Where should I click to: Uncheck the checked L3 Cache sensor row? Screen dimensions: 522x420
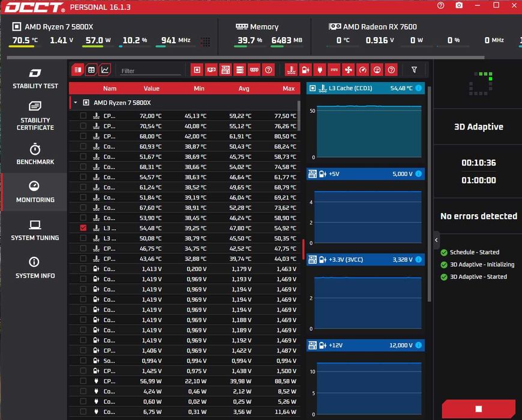click(x=83, y=228)
